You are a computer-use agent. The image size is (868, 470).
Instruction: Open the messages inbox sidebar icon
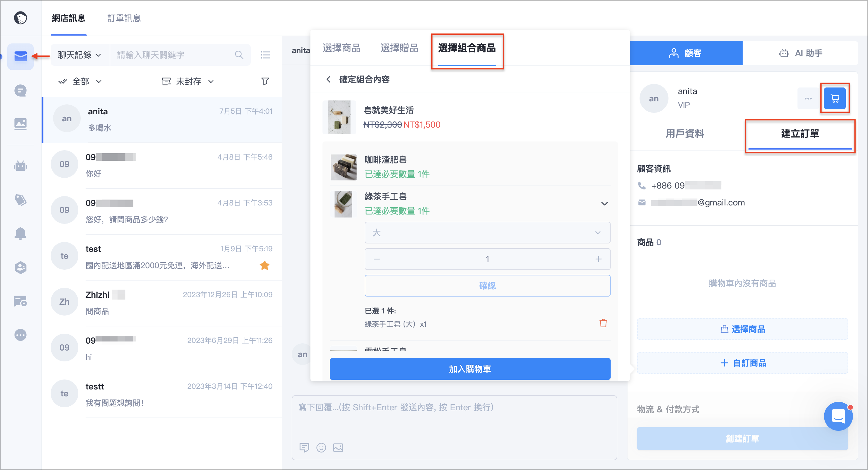(20, 56)
